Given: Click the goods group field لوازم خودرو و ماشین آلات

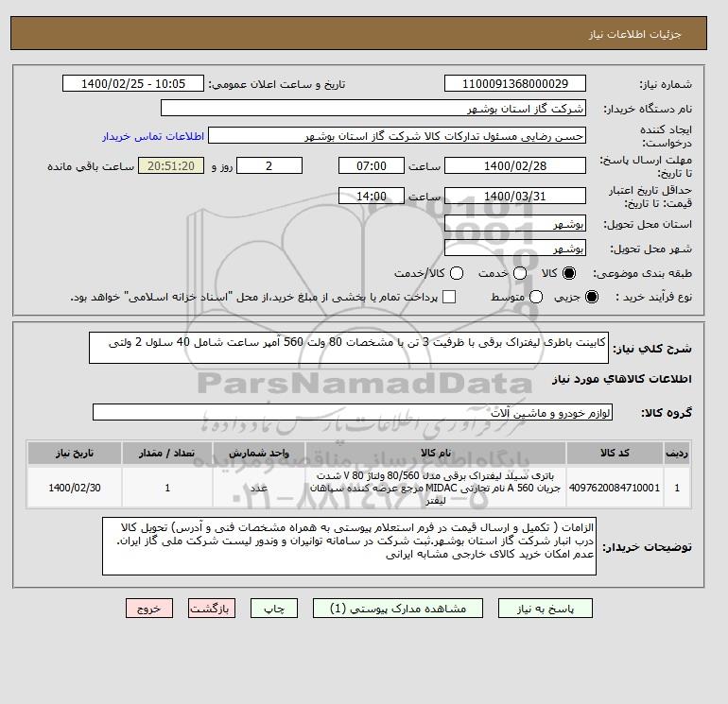Looking at the screenshot, I should [x=353, y=412].
